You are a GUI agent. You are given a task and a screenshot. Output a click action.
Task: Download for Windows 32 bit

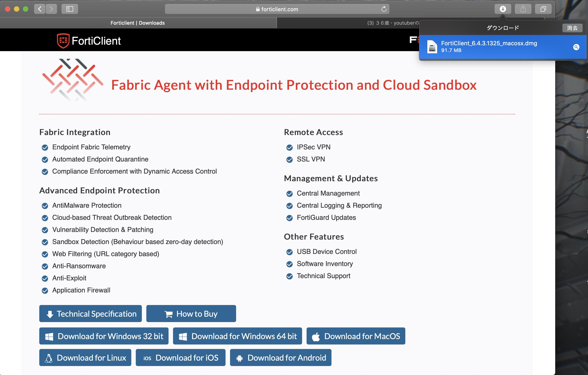tap(104, 336)
